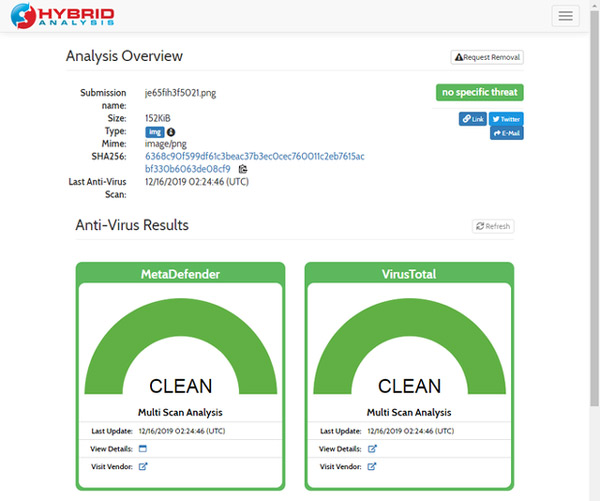The width and height of the screenshot is (600, 501).
Task: Click the 'Anti-Virus Results' heading
Action: (x=132, y=225)
